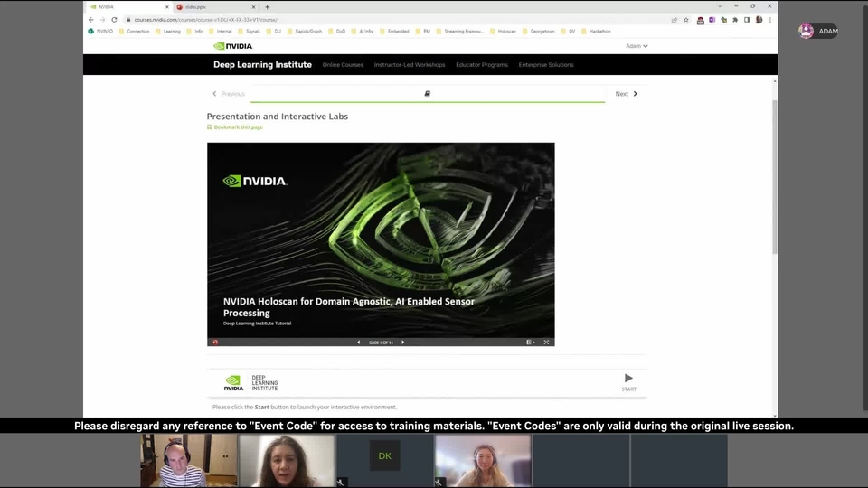This screenshot has width=868, height=488.
Task: Click the START play icon to launch the lab
Action: [628, 379]
